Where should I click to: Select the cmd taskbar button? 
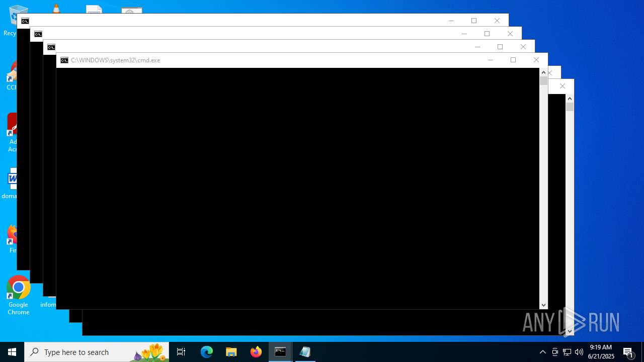coord(280,352)
